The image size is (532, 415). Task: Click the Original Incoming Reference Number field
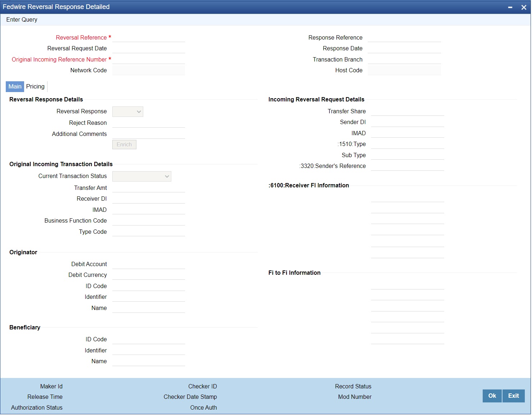tap(149, 60)
